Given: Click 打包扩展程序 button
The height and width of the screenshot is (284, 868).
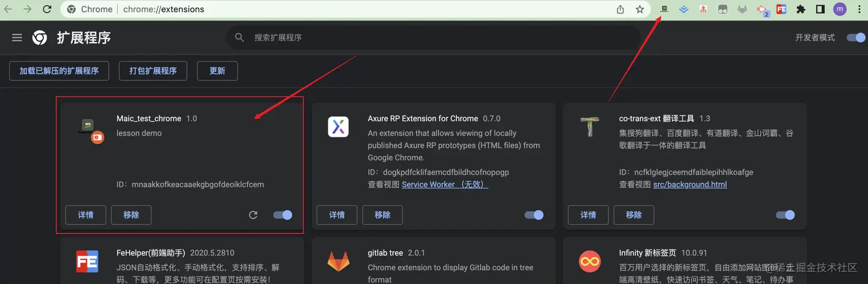Looking at the screenshot, I should [x=153, y=71].
